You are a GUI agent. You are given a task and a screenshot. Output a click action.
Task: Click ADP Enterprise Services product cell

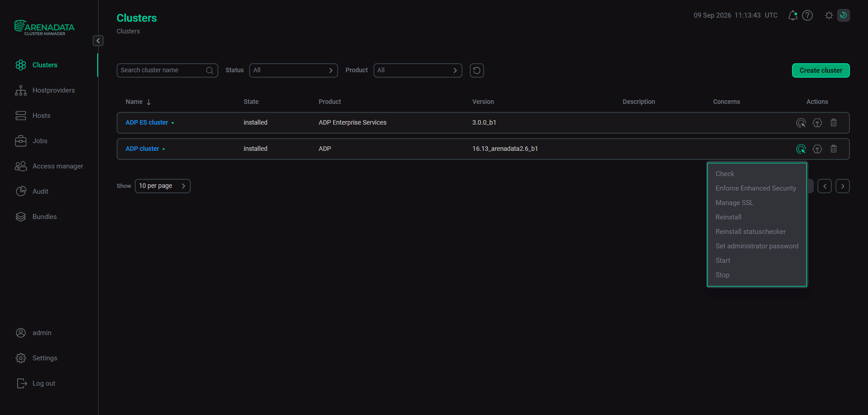tap(352, 123)
